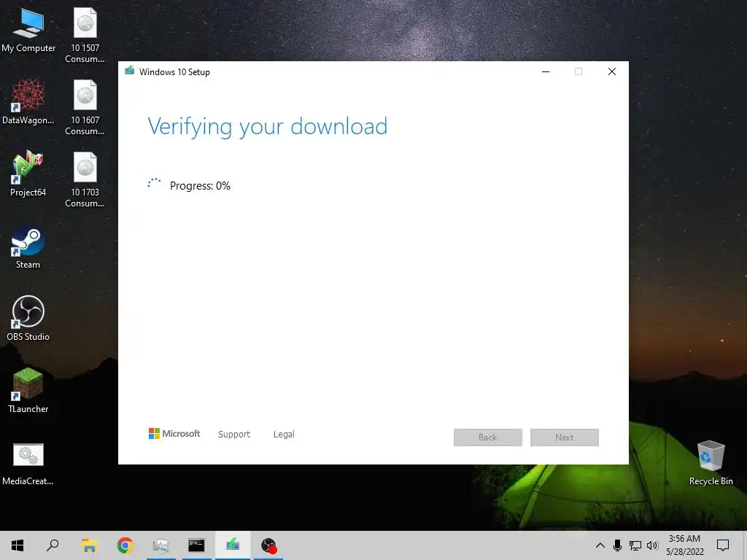Open the Action Center notifications icon
The image size is (747, 560).
coord(723,545)
